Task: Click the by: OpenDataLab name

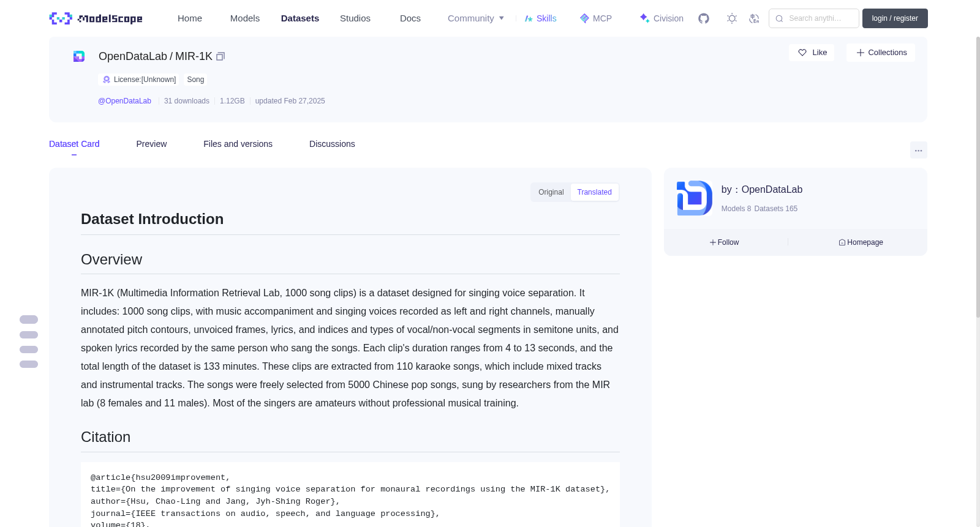Action: pos(762,190)
